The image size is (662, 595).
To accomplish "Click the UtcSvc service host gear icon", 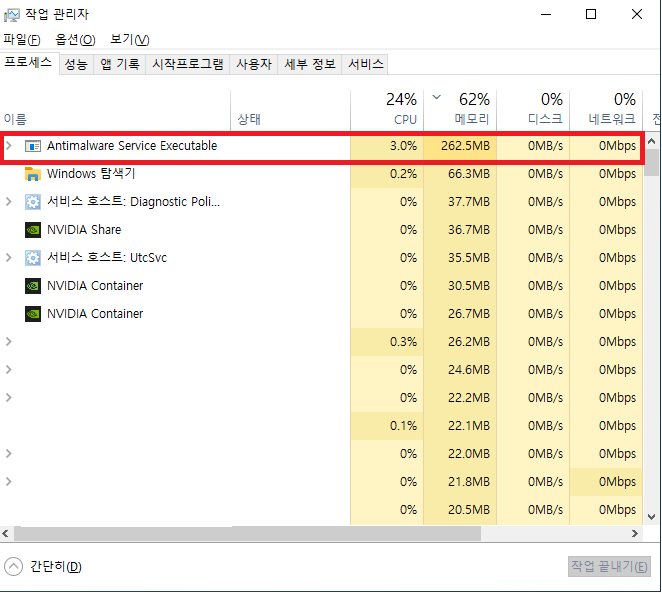I will tap(33, 258).
